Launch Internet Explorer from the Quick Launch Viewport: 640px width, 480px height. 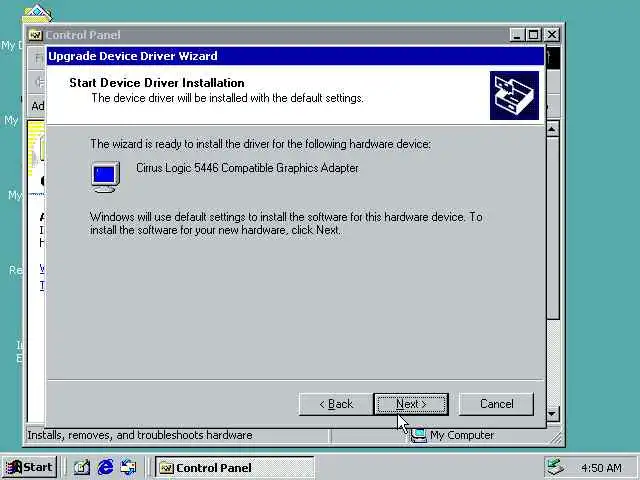(x=105, y=467)
